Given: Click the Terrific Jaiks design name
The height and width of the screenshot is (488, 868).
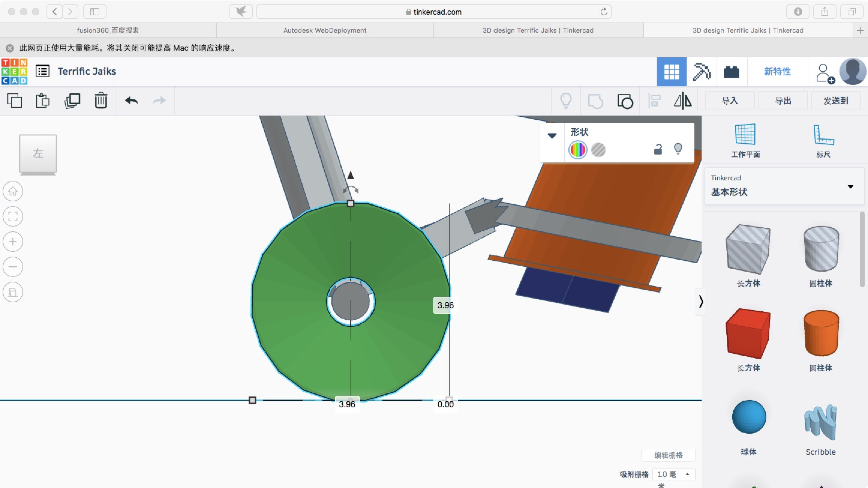Looking at the screenshot, I should [x=87, y=71].
